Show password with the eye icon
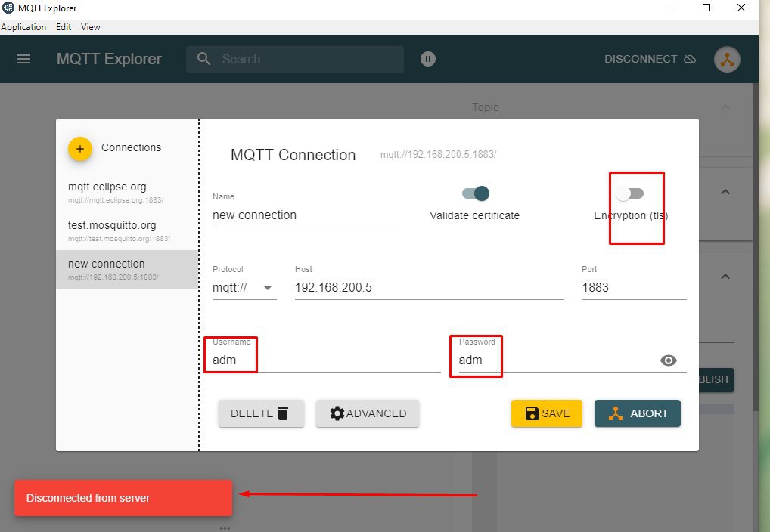 pyautogui.click(x=669, y=360)
